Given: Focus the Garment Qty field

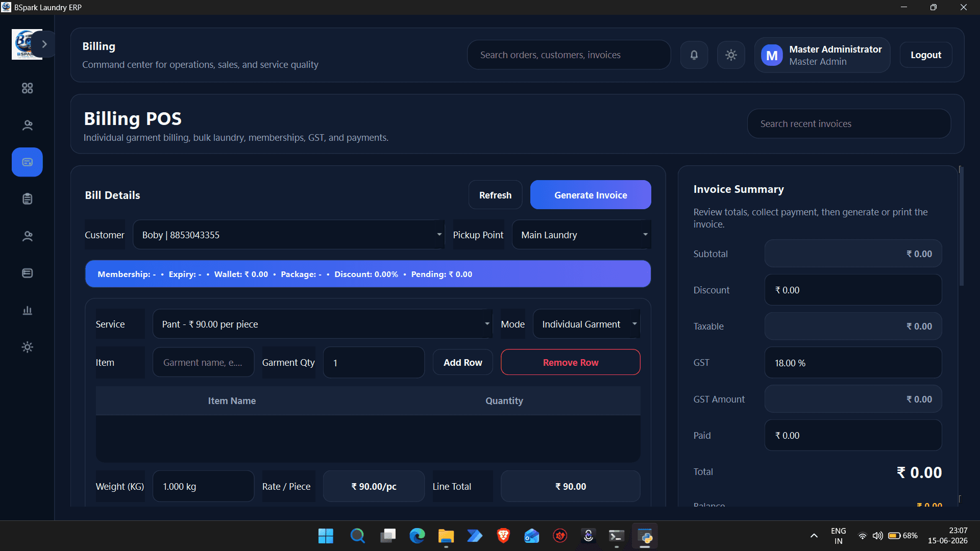Looking at the screenshot, I should (x=374, y=362).
